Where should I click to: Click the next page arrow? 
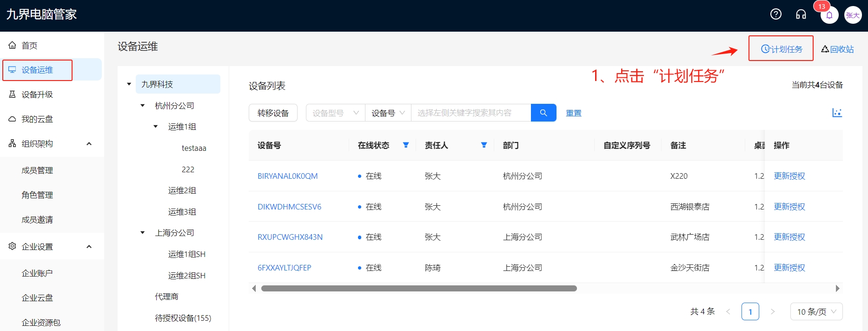[773, 311]
